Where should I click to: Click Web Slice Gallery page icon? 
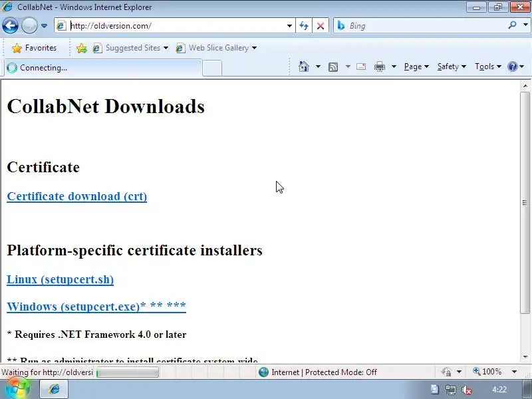pos(180,48)
